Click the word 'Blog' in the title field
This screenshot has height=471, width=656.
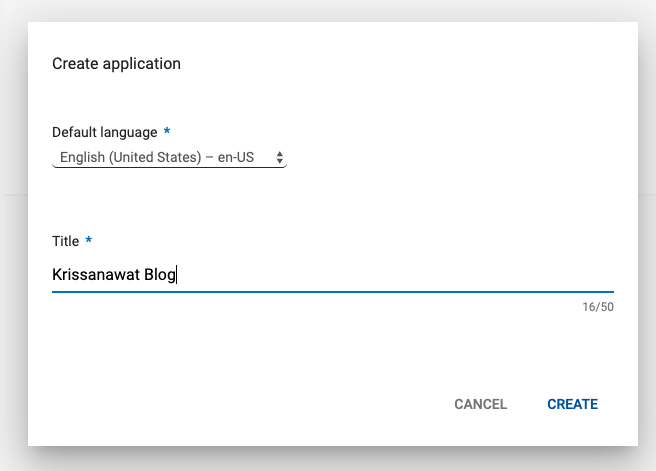(158, 275)
